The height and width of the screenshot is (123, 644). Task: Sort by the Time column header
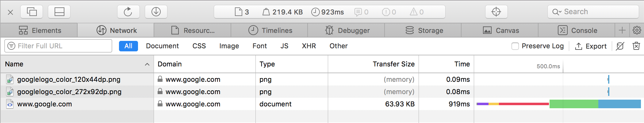(x=446, y=64)
